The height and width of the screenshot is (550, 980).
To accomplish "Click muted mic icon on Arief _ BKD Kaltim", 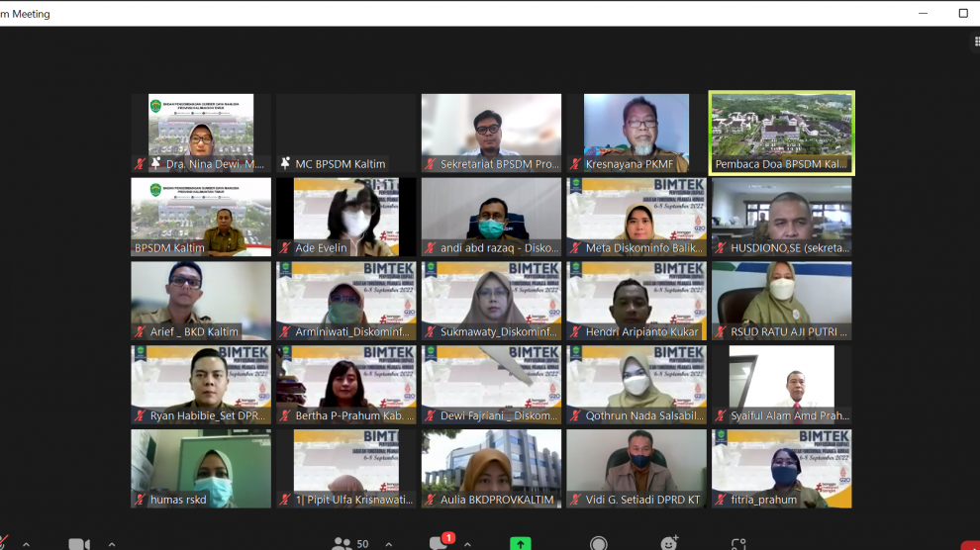I will (140, 332).
